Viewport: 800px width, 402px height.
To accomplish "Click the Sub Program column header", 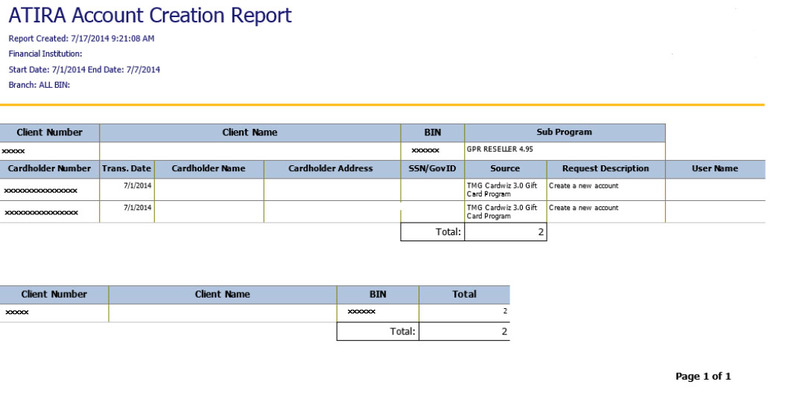I will click(565, 132).
